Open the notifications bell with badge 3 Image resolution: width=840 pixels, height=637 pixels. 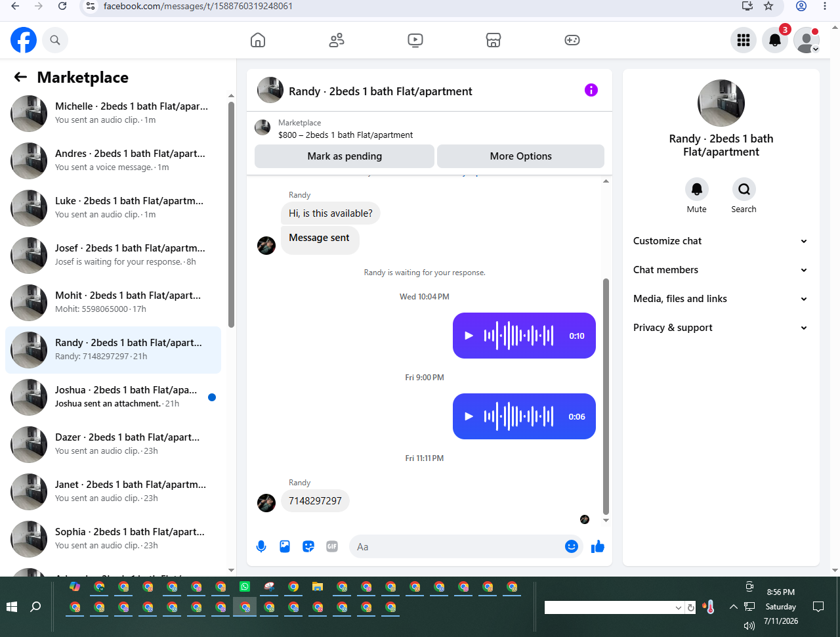pyautogui.click(x=775, y=40)
